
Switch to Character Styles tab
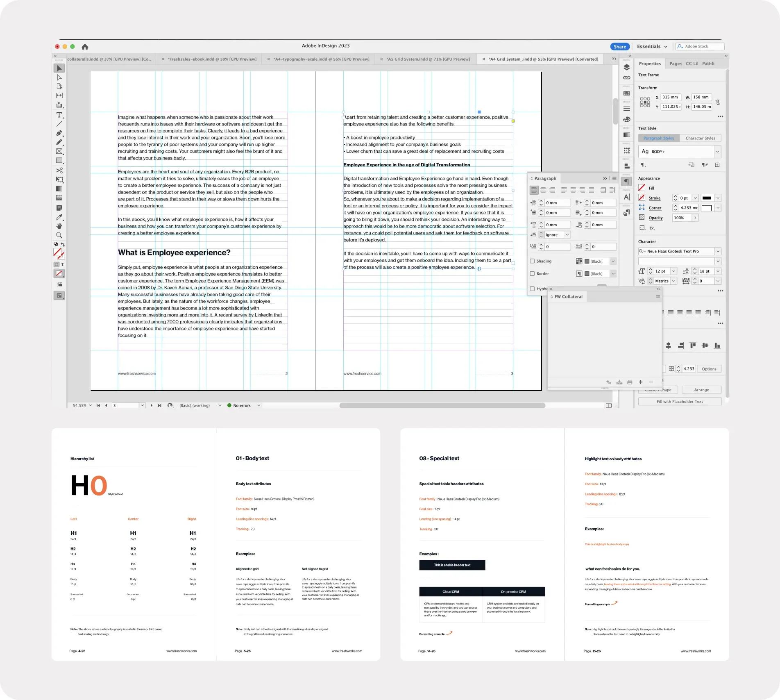pos(700,138)
